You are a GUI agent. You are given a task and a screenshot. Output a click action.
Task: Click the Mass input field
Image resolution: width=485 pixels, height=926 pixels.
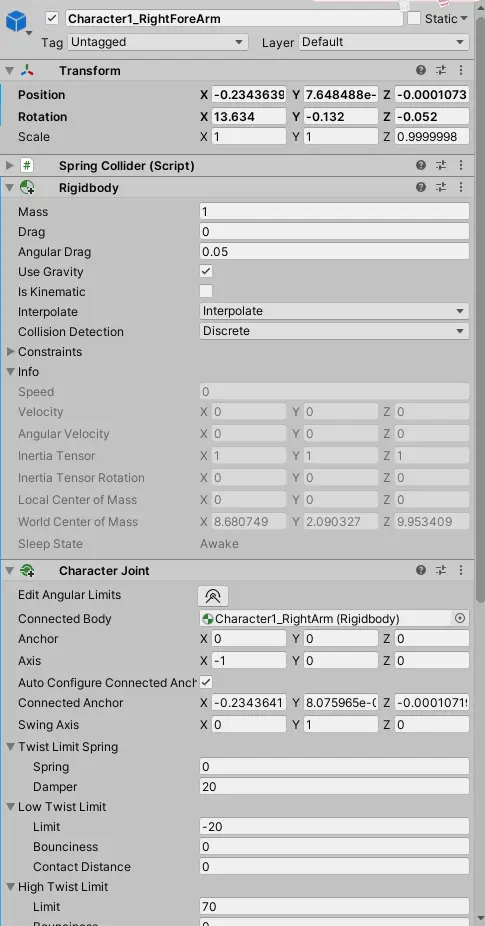coord(334,211)
